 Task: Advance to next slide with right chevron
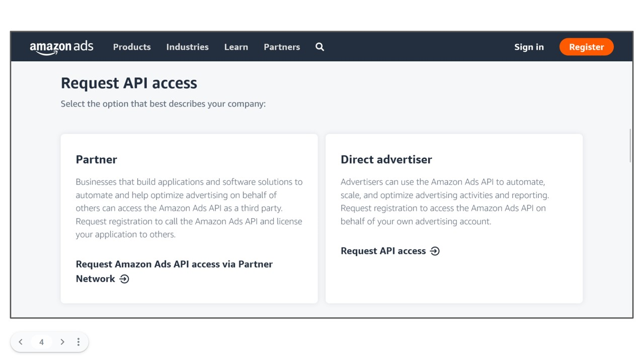[x=62, y=342]
